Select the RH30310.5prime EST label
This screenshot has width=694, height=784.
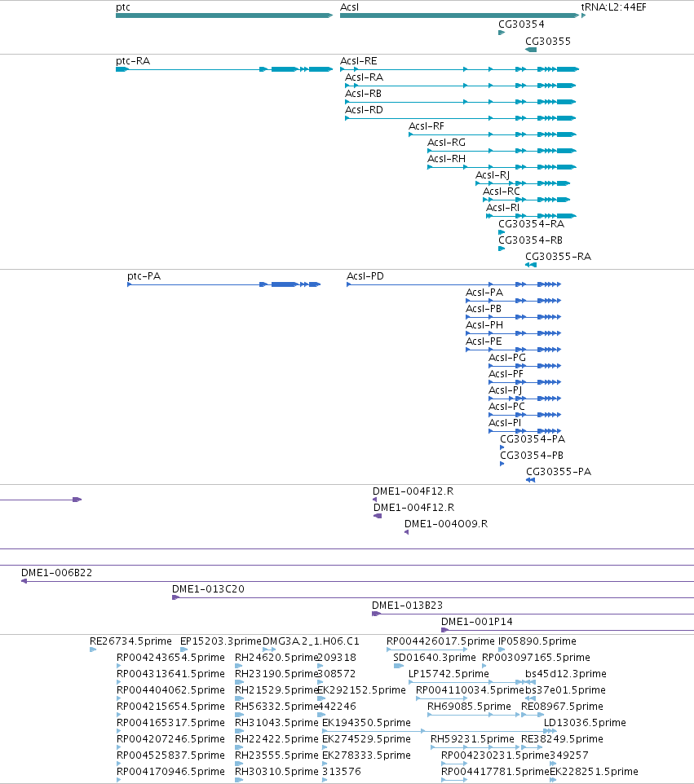[x=276, y=772]
